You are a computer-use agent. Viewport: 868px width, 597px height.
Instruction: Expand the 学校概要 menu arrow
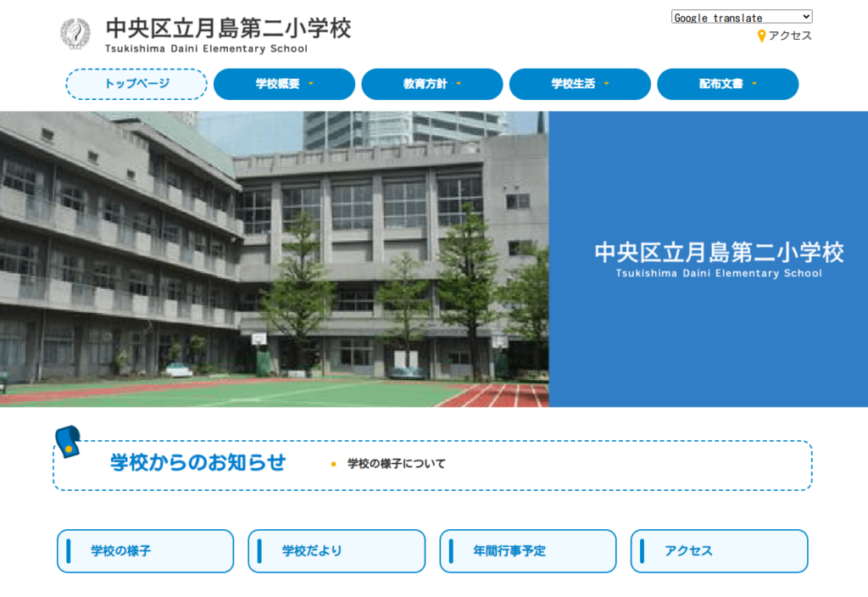click(311, 84)
